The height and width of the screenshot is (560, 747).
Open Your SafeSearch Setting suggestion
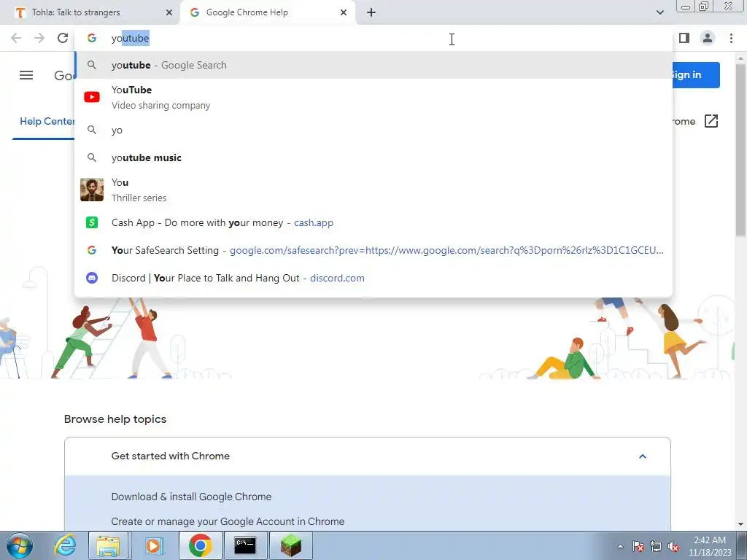pos(373,250)
